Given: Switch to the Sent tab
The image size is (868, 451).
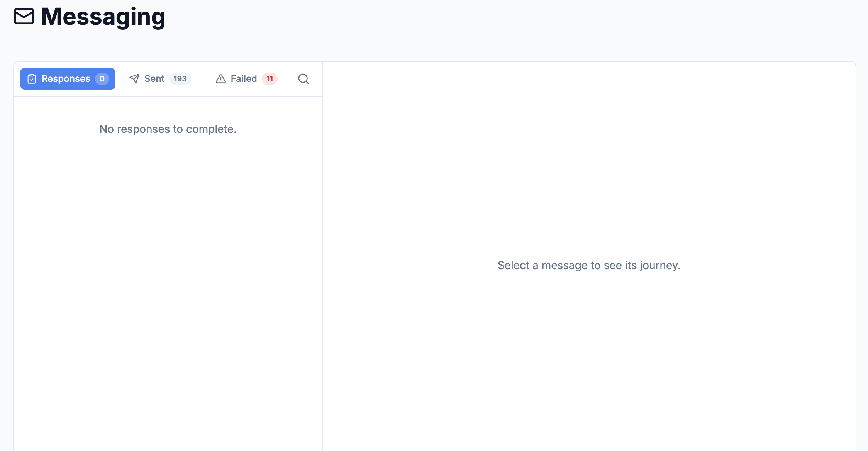Looking at the screenshot, I should (x=160, y=79).
